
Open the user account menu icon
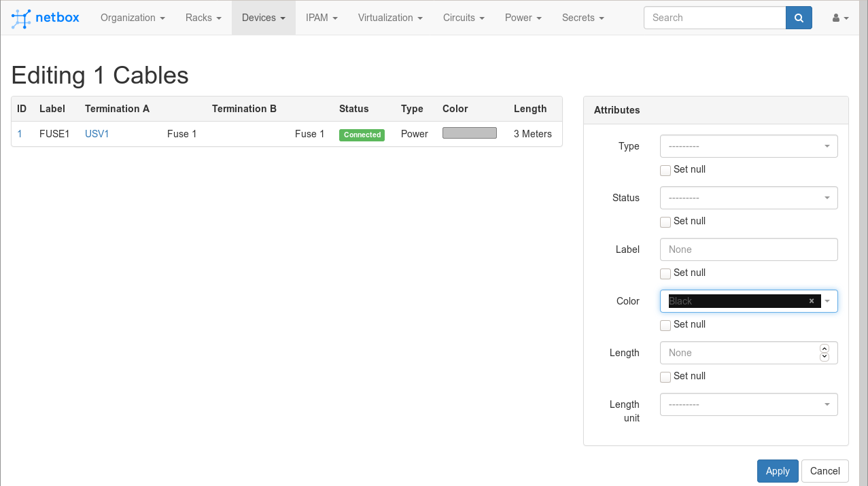840,18
